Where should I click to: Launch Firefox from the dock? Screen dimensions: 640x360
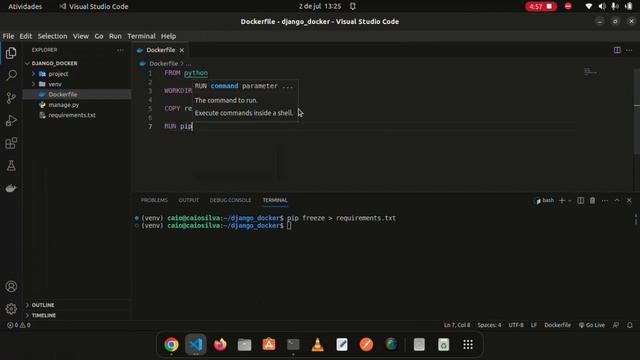coord(220,344)
